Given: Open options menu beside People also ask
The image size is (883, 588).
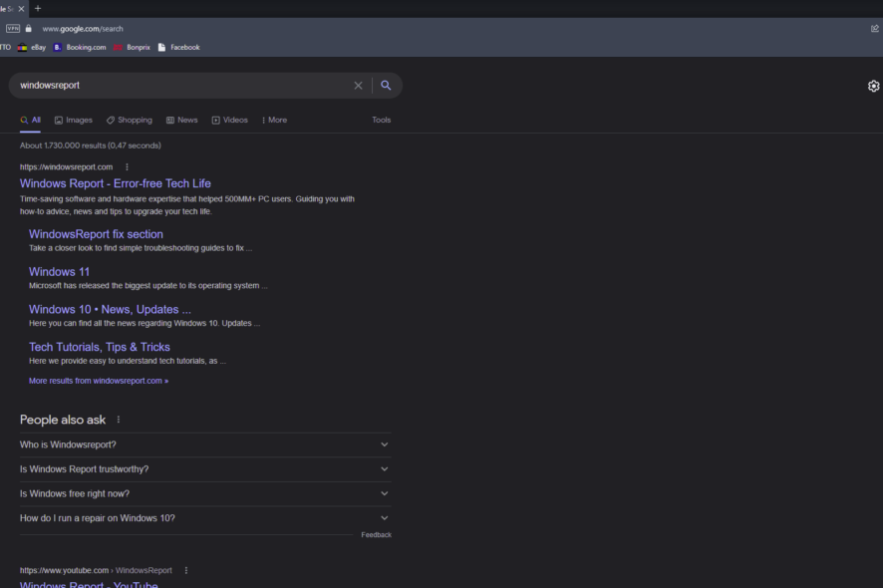Looking at the screenshot, I should (119, 420).
